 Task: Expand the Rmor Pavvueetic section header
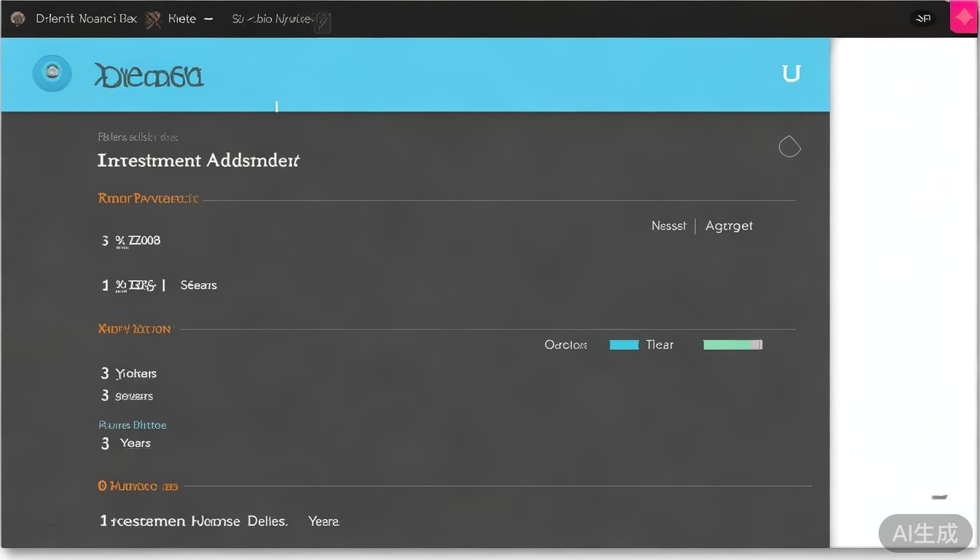click(x=148, y=198)
